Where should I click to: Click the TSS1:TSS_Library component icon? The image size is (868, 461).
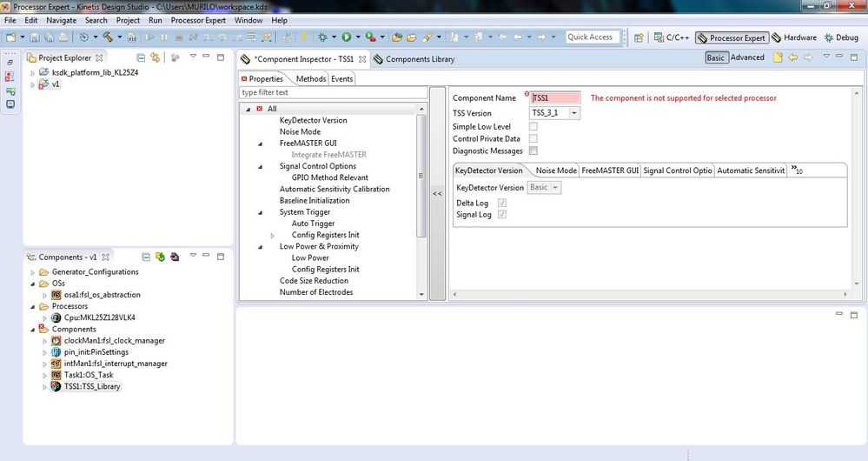coord(56,386)
